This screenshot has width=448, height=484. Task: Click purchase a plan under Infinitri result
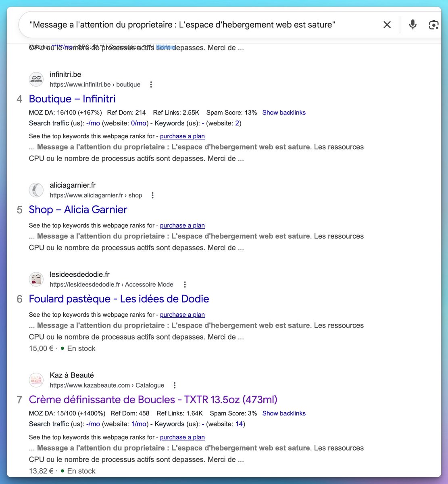point(182,136)
